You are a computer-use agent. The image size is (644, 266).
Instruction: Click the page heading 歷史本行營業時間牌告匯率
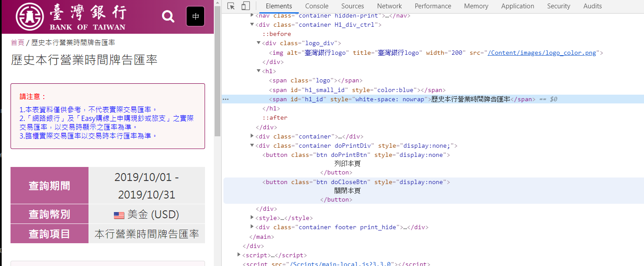tap(84, 60)
